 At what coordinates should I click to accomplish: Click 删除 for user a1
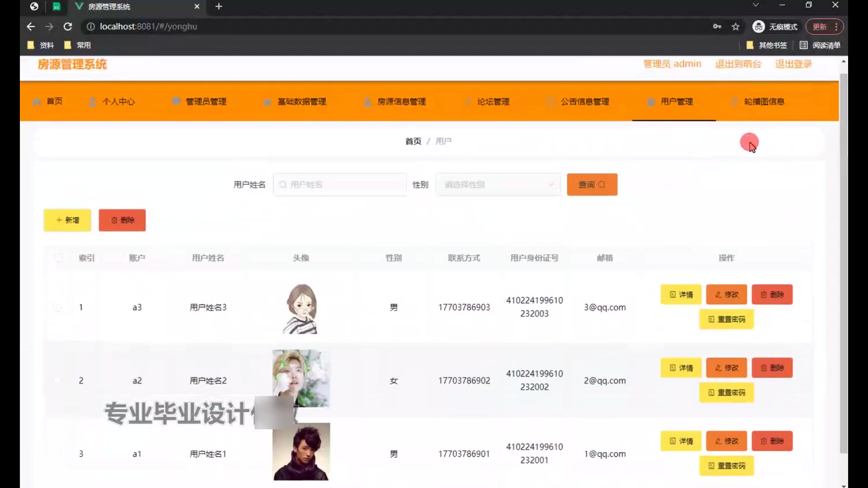(772, 441)
